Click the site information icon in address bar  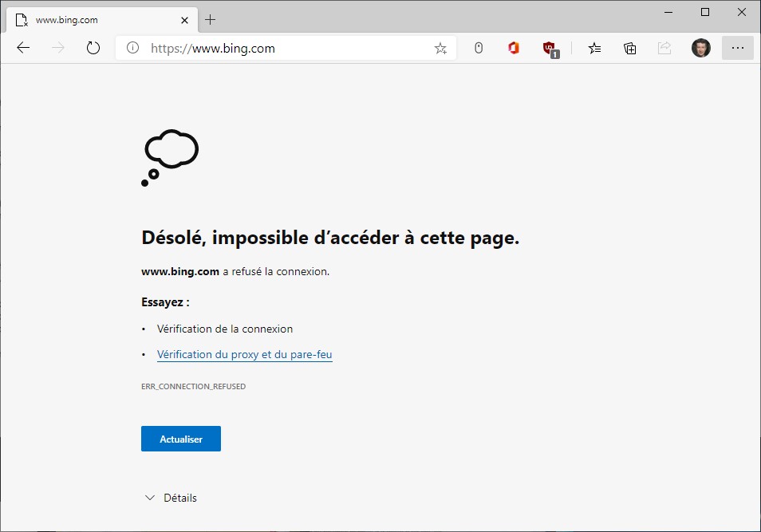coord(133,48)
